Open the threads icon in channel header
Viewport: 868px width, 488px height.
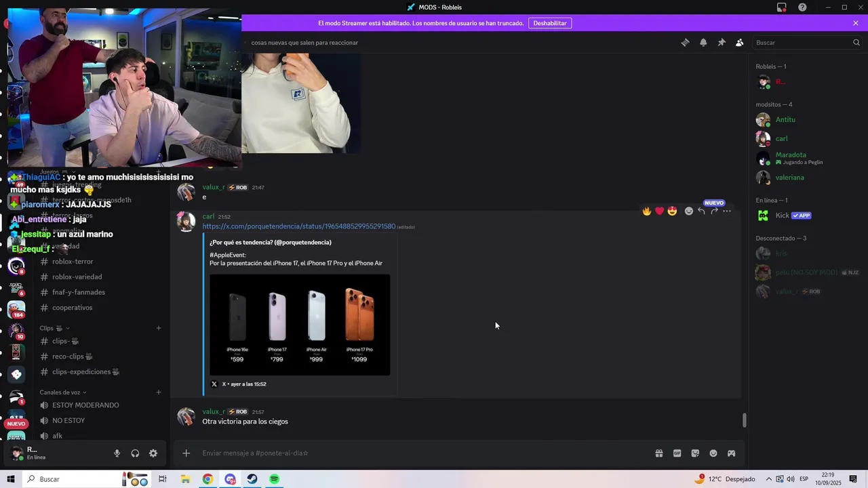tap(686, 43)
